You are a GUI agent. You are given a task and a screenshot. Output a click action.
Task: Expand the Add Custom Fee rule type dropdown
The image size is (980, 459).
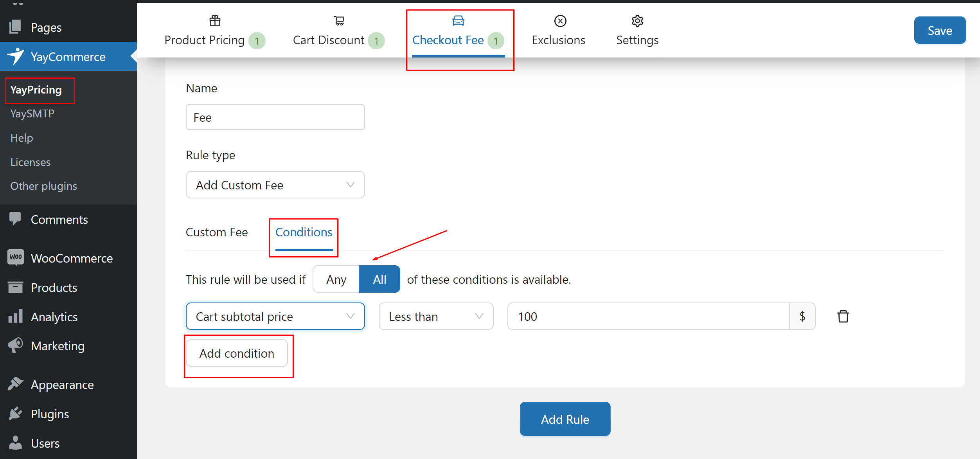[x=275, y=185]
